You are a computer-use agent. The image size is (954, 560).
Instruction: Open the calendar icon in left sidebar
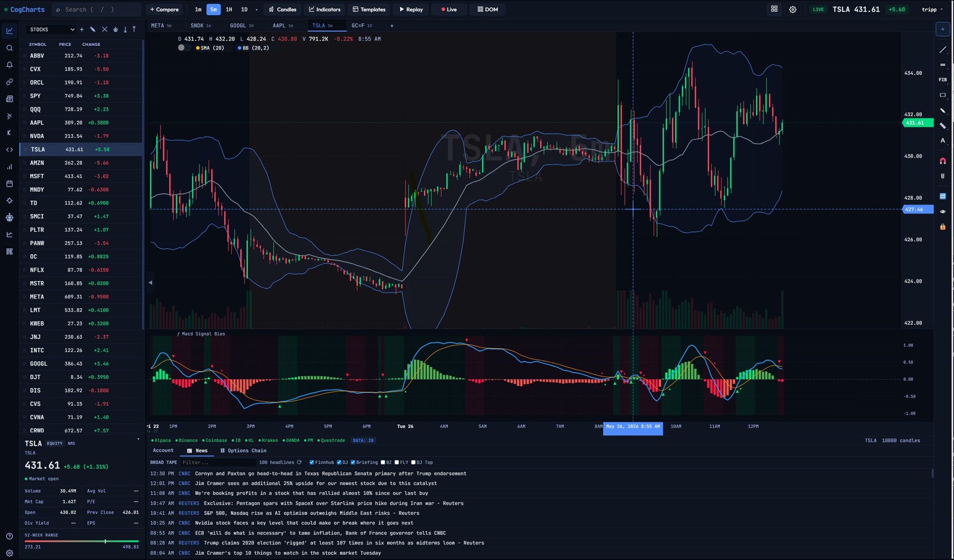click(x=10, y=184)
